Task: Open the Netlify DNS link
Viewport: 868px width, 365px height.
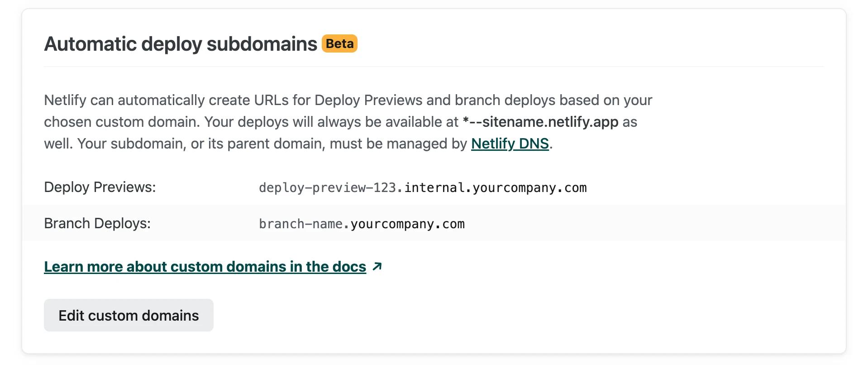Action: click(510, 144)
